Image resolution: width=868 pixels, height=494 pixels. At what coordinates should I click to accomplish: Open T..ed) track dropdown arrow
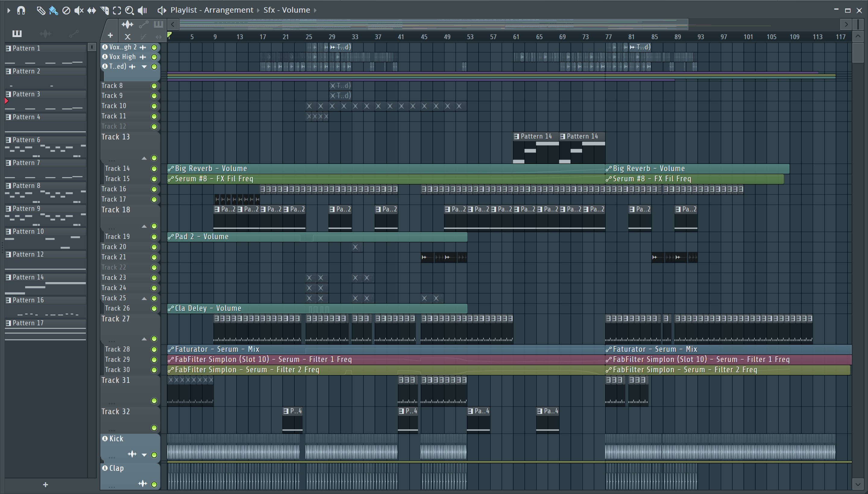click(x=144, y=67)
